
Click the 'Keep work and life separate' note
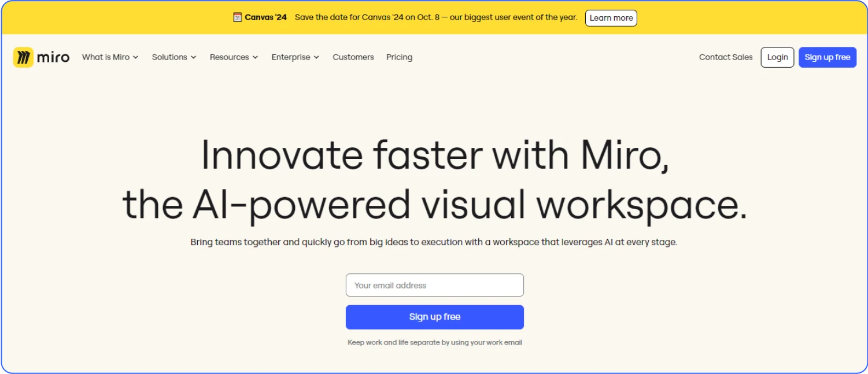click(435, 342)
